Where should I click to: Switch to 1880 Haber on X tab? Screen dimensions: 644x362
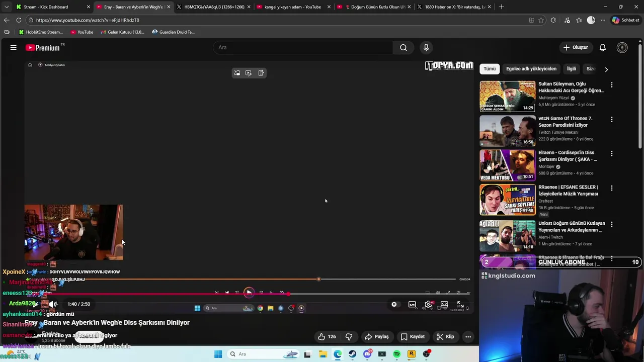coord(453,7)
